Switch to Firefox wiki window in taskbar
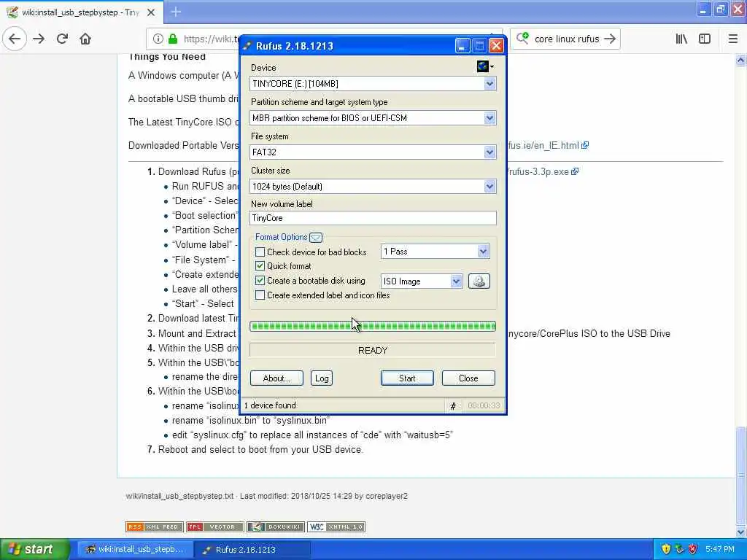This screenshot has height=560, width=747. (134, 549)
